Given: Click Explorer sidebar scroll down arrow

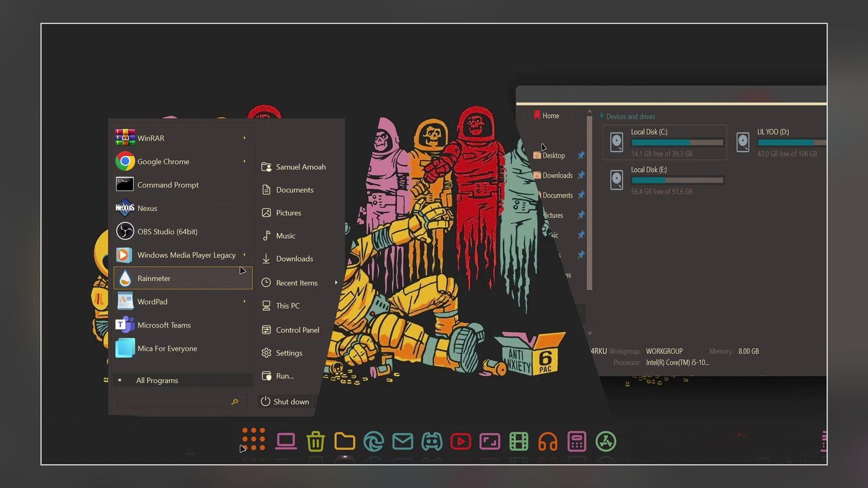Looking at the screenshot, I should tap(589, 333).
